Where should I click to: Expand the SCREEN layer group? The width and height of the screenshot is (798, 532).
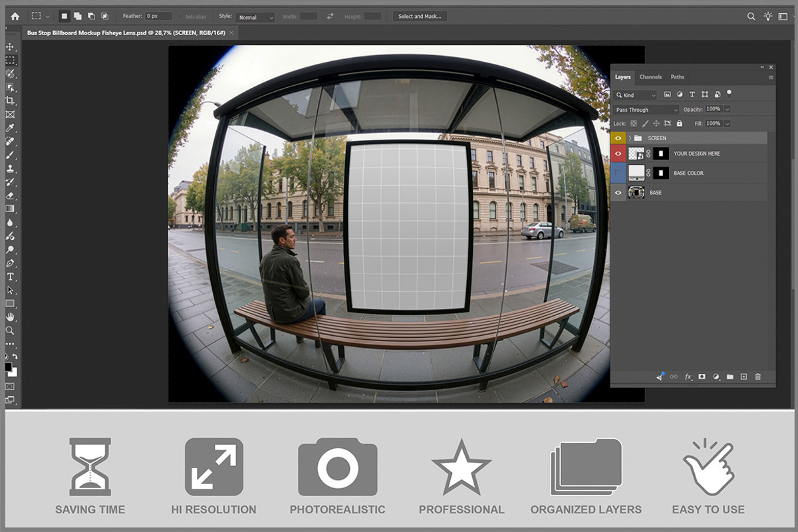629,138
